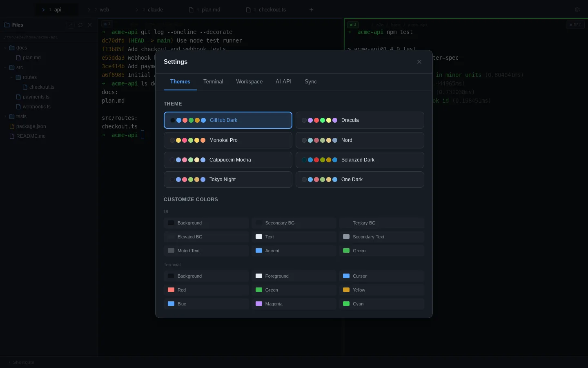Click the terminal chevron on the claude tab
The width and height of the screenshot is (588, 368).
click(x=137, y=10)
